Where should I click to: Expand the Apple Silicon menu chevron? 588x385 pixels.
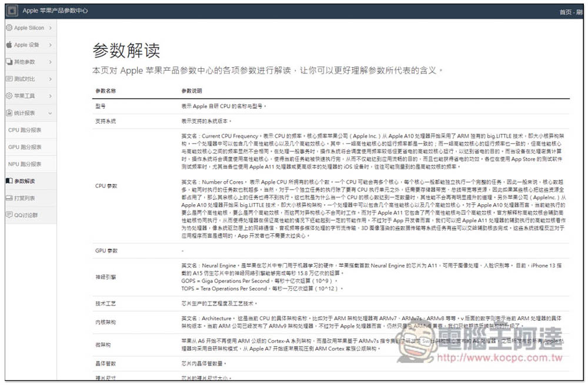(x=51, y=28)
